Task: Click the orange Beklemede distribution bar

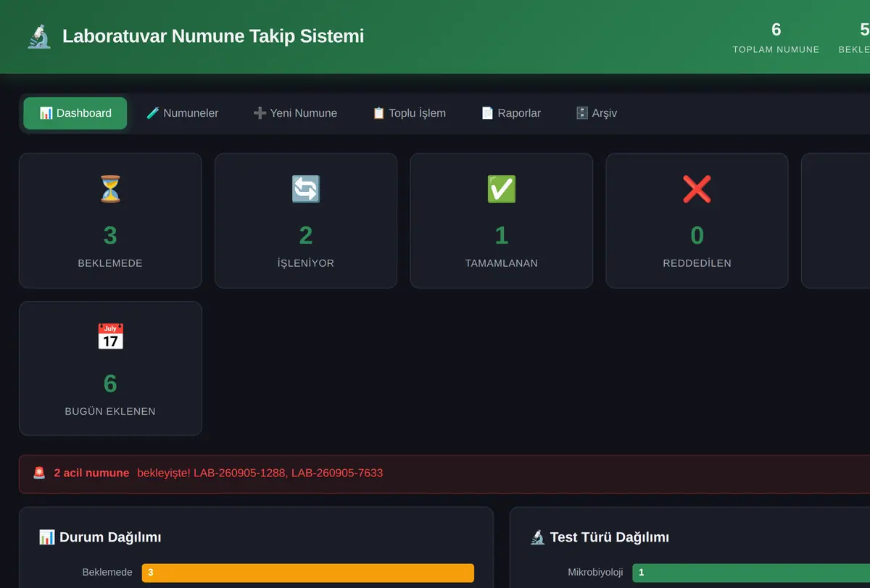Action: tap(308, 573)
